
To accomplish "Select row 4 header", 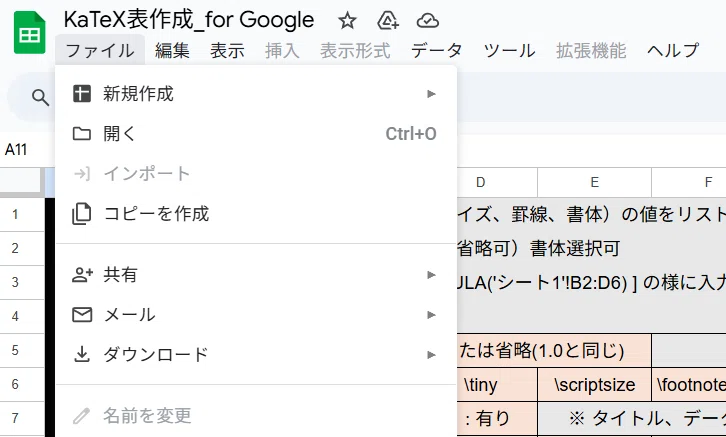I will pyautogui.click(x=22, y=316).
